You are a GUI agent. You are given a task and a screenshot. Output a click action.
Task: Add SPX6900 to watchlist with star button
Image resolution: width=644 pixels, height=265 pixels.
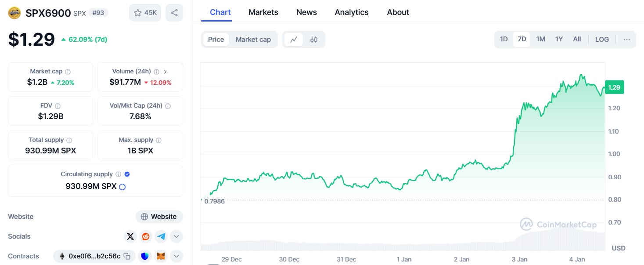pyautogui.click(x=145, y=13)
